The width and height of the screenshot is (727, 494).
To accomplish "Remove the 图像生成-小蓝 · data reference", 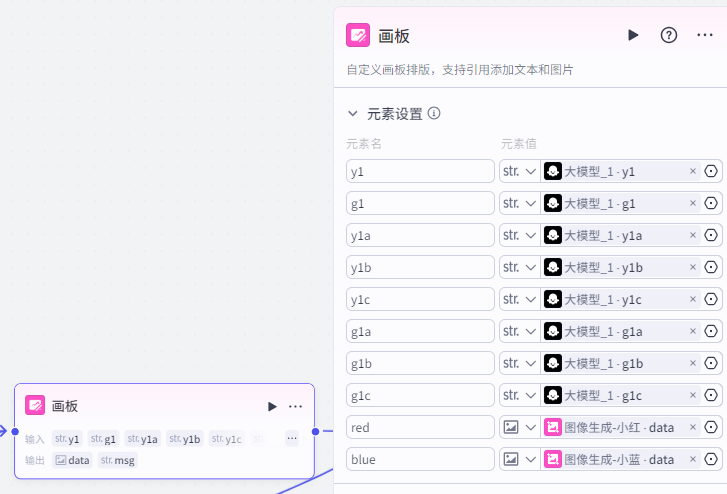I will pyautogui.click(x=693, y=459).
